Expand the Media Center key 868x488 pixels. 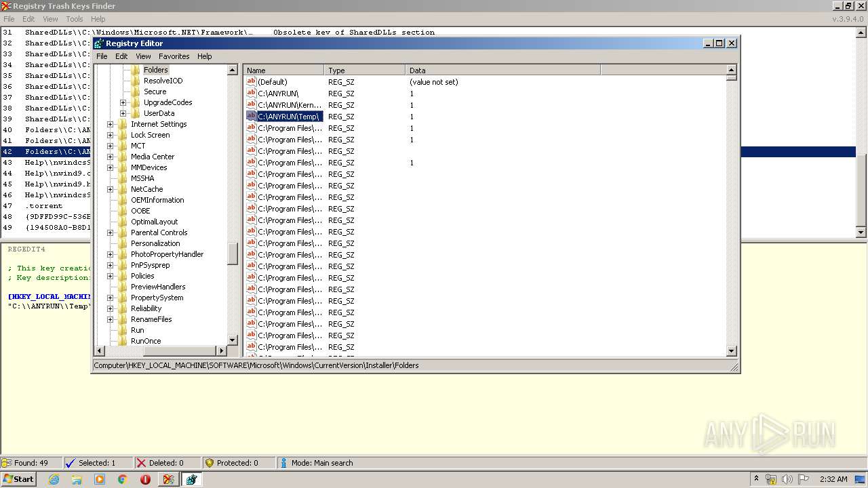111,157
